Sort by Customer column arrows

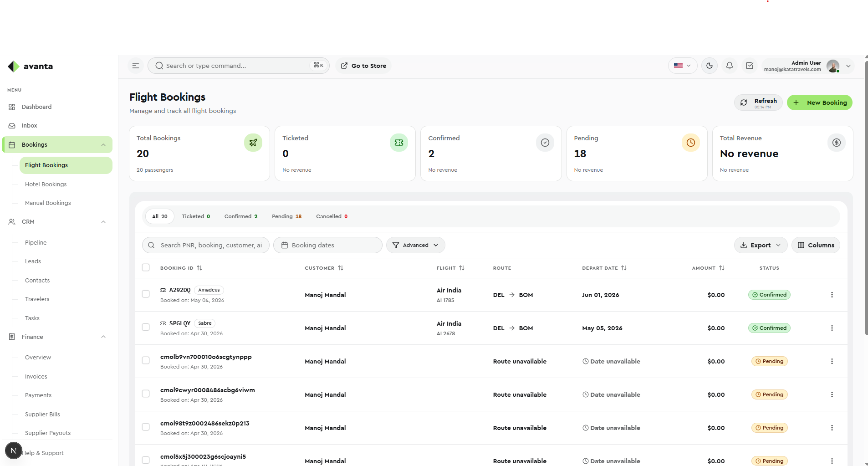point(341,268)
